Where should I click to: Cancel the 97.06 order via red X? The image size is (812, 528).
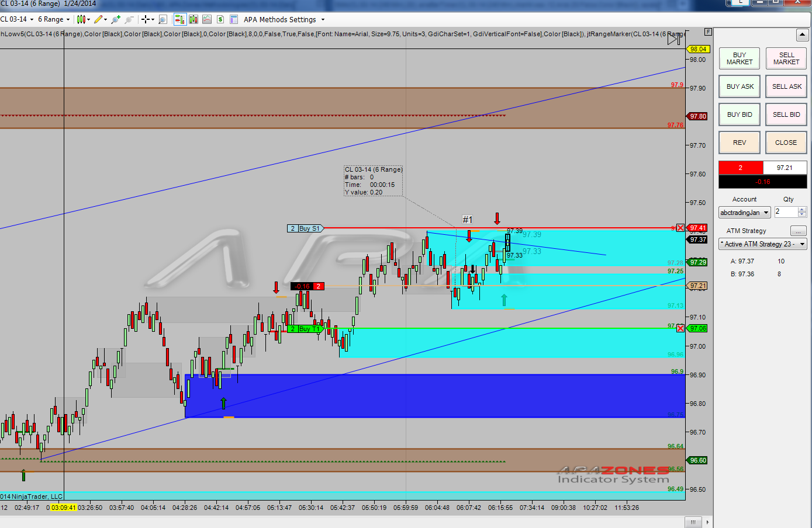(680, 328)
